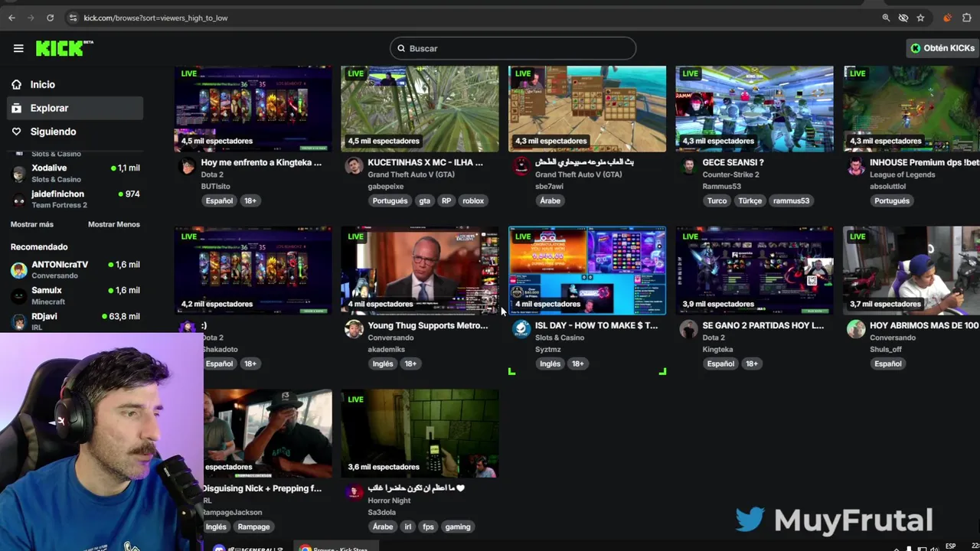Open the orange browser extension icon
Viewport: 980px width, 551px height.
[x=947, y=18]
